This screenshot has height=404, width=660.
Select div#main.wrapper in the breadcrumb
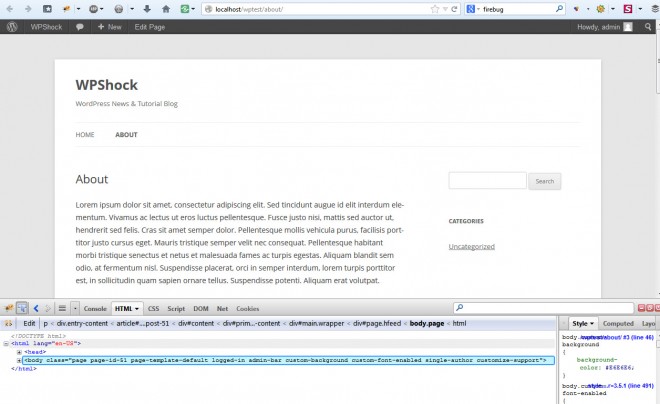pos(317,323)
